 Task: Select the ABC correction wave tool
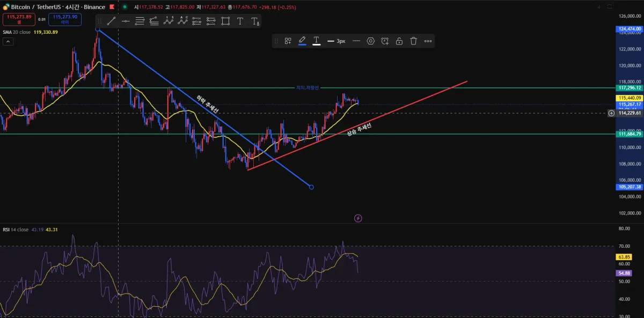click(x=182, y=21)
